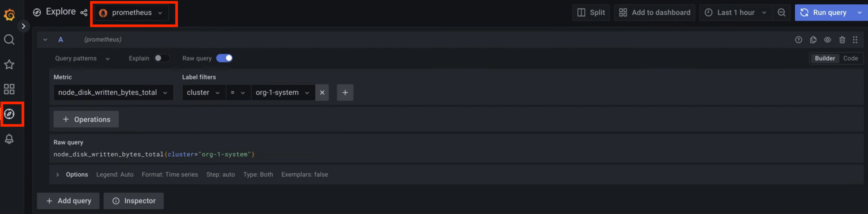Delete query A with the trash icon
The width and height of the screenshot is (868, 214).
[x=843, y=40]
